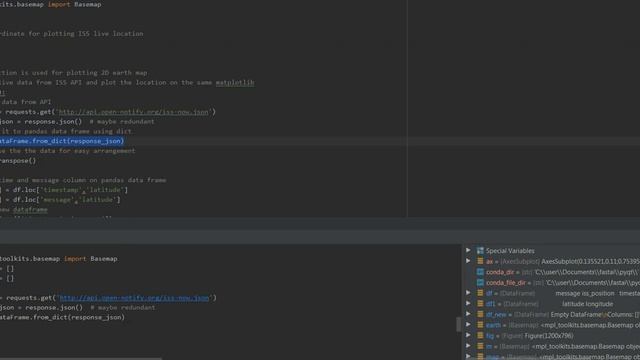
Task: Click the df1 variable object icon
Action: (480, 304)
